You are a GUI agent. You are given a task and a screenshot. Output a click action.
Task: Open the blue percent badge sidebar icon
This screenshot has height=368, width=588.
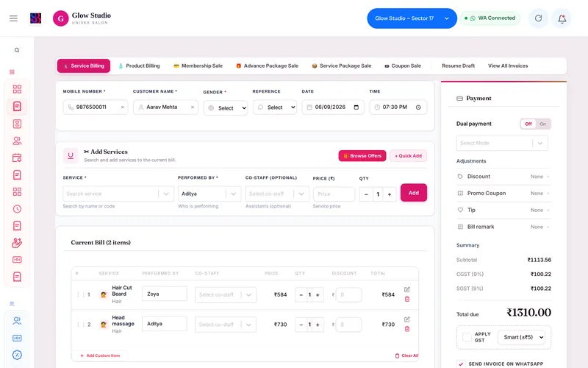tap(17, 355)
